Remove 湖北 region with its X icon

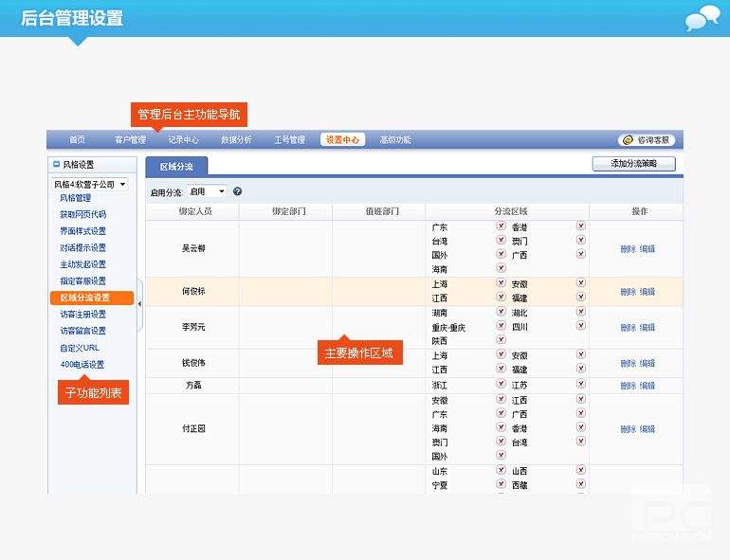[580, 312]
